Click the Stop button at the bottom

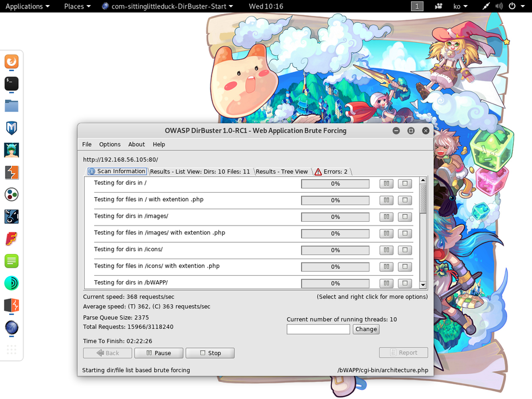(x=210, y=353)
